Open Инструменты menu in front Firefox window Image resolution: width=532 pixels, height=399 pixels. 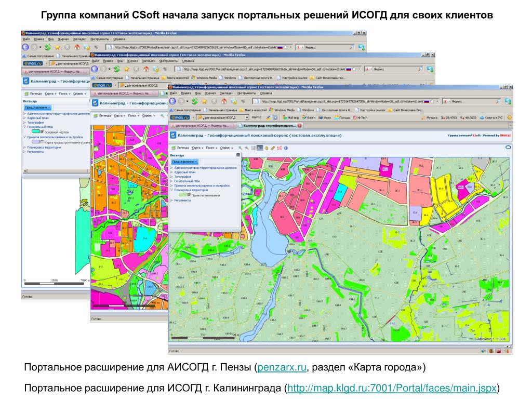[x=247, y=93]
